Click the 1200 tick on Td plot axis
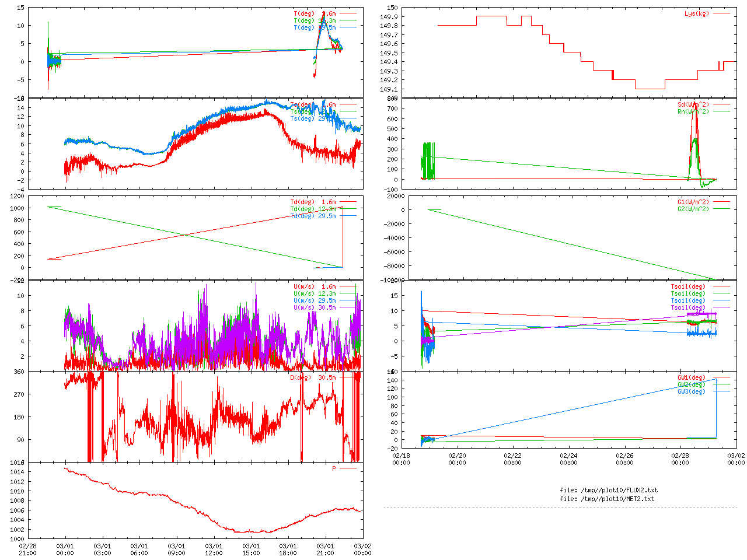747x560 pixels. pyautogui.click(x=17, y=196)
